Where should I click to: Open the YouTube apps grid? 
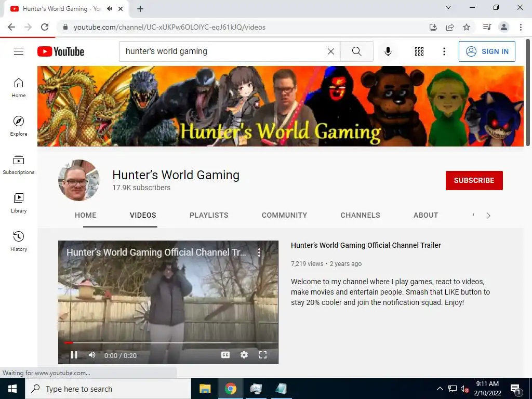(419, 51)
